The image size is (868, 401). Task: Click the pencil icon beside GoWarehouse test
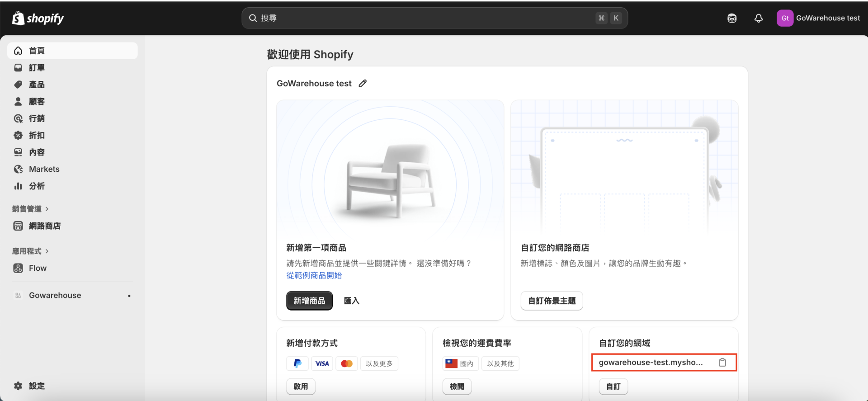click(x=363, y=84)
